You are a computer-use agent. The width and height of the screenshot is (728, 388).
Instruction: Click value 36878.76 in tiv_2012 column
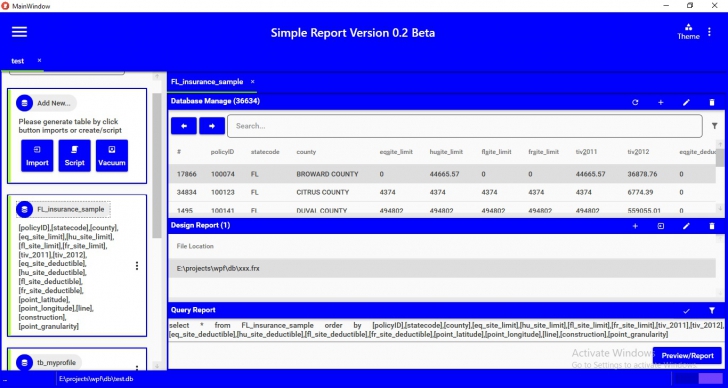642,174
